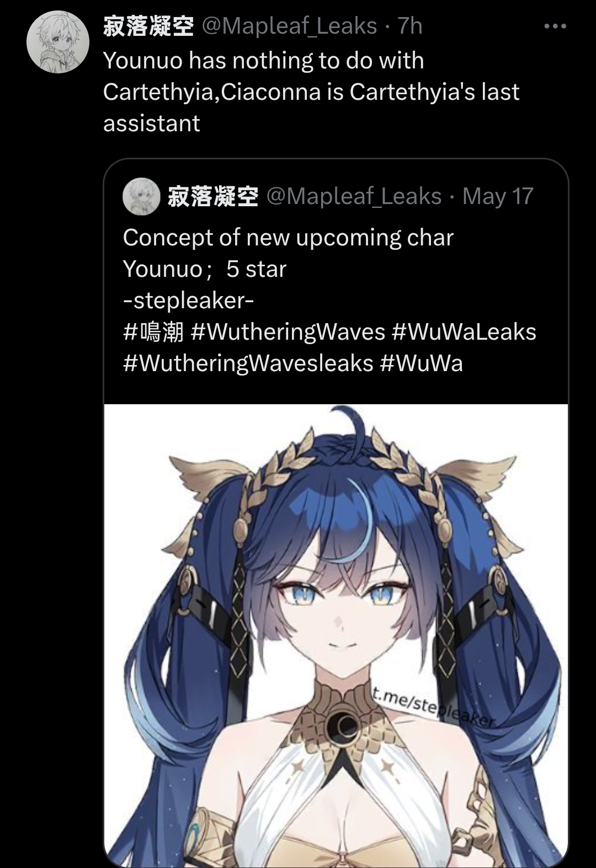Open the Younuo character concept image
The height and width of the screenshot is (868, 596).
tap(336, 636)
